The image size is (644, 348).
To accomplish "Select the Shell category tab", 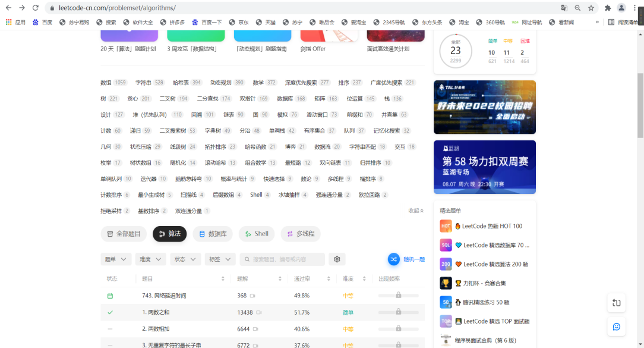I will tap(257, 234).
